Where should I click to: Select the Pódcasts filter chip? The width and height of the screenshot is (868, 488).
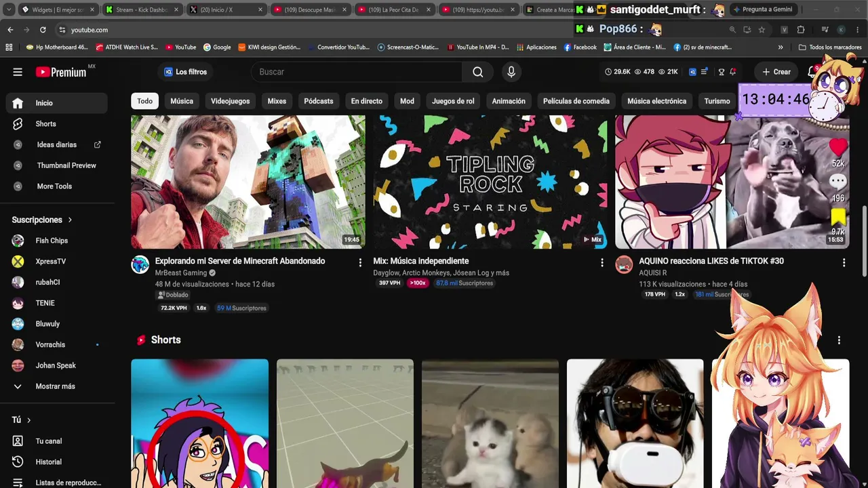tap(319, 101)
